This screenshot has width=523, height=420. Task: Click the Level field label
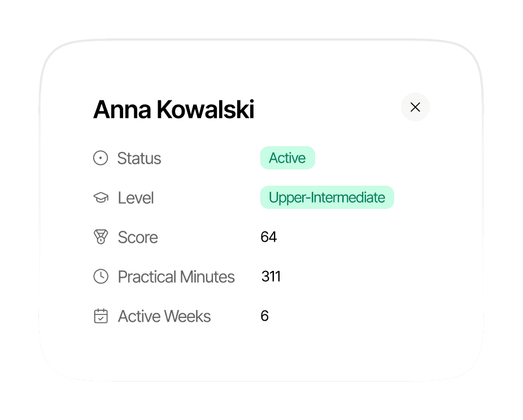[136, 198]
